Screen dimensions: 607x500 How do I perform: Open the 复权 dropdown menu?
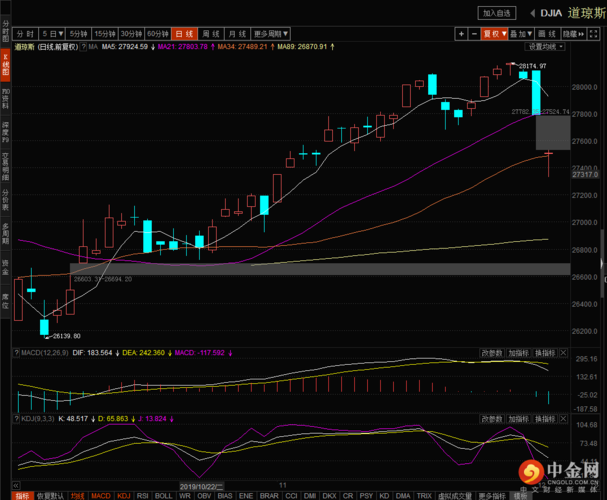pyautogui.click(x=492, y=33)
